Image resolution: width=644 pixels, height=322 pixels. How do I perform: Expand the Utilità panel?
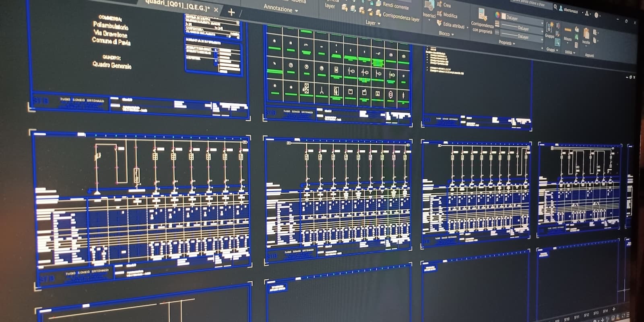[569, 52]
